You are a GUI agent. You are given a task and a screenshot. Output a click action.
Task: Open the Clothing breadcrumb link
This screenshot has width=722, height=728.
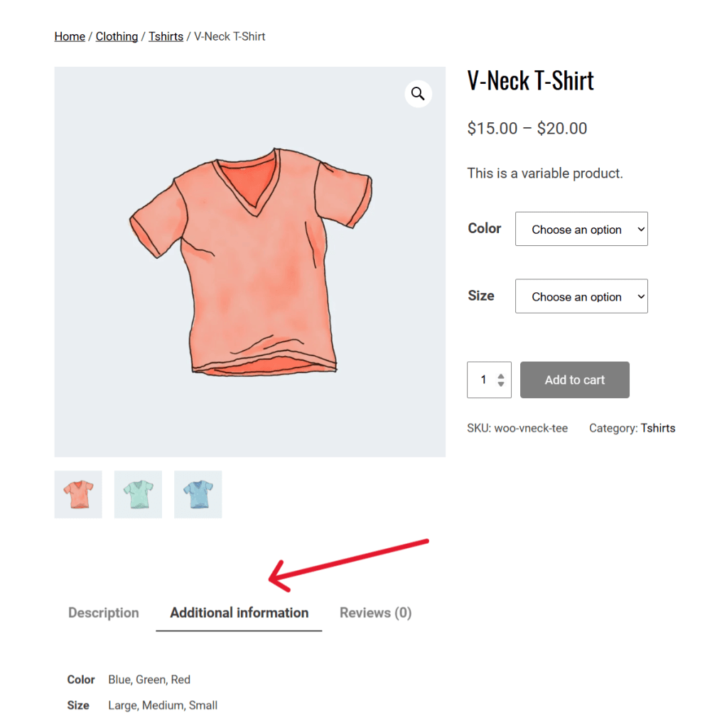click(x=116, y=36)
